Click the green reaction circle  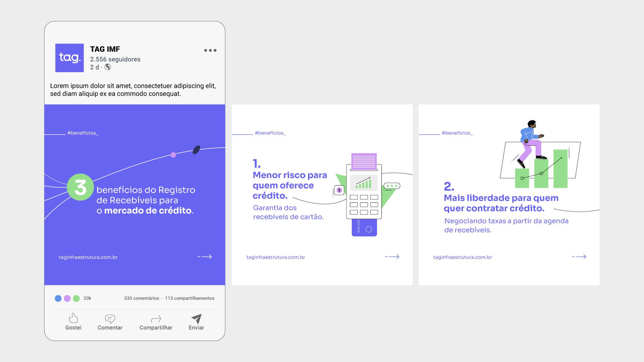tap(76, 298)
